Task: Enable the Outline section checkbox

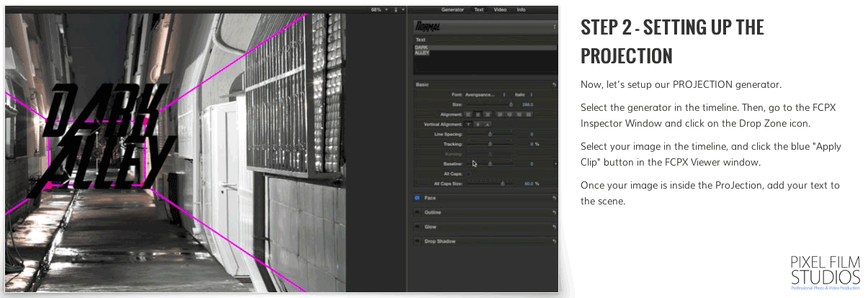Action: [x=417, y=212]
